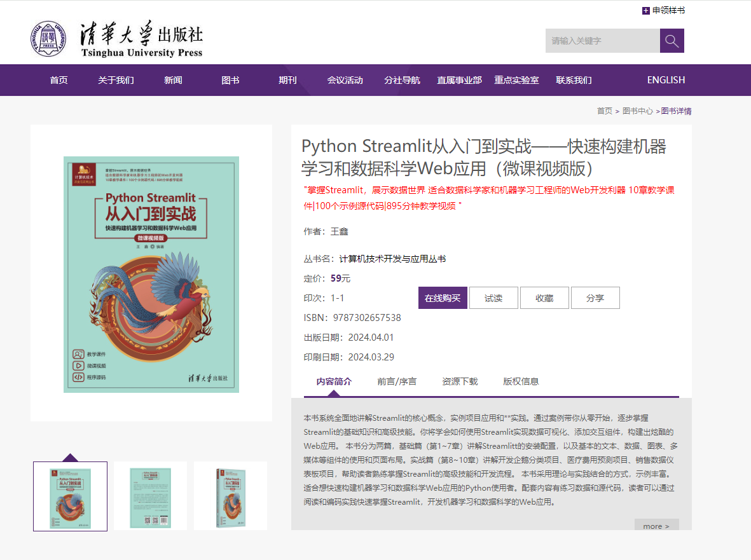Focus the keyword search input field
This screenshot has width=751, height=560.
click(x=603, y=41)
